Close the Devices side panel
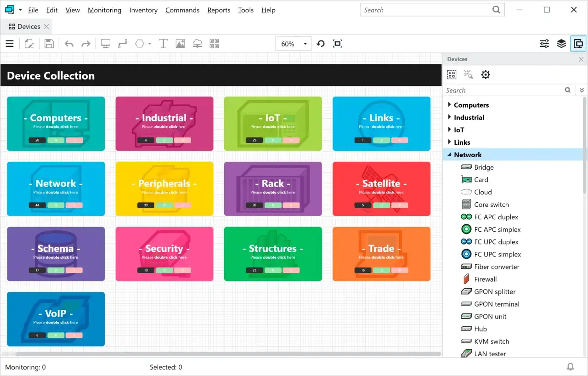 pyautogui.click(x=582, y=59)
